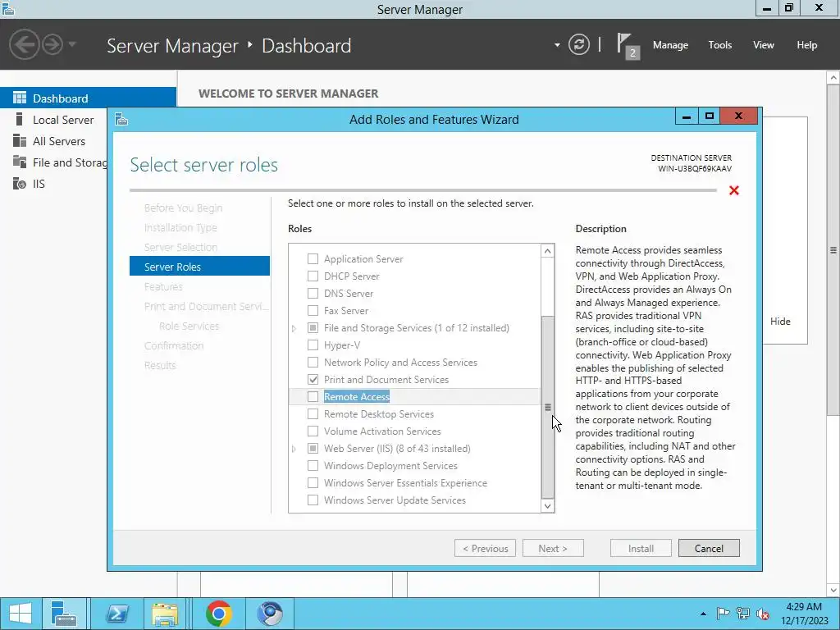This screenshot has height=630, width=840.
Task: Open the navigation history dropdown arrow
Action: pos(72,44)
